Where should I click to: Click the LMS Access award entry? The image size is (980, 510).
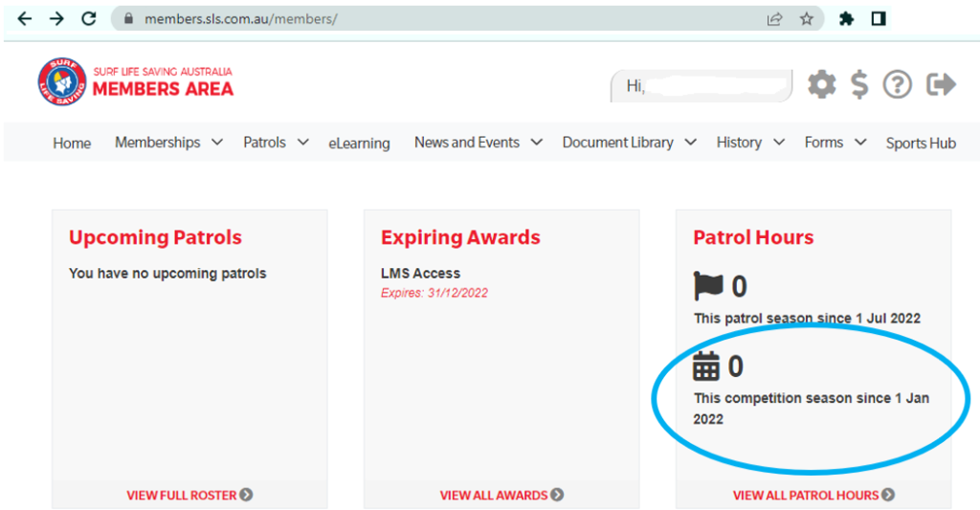421,273
